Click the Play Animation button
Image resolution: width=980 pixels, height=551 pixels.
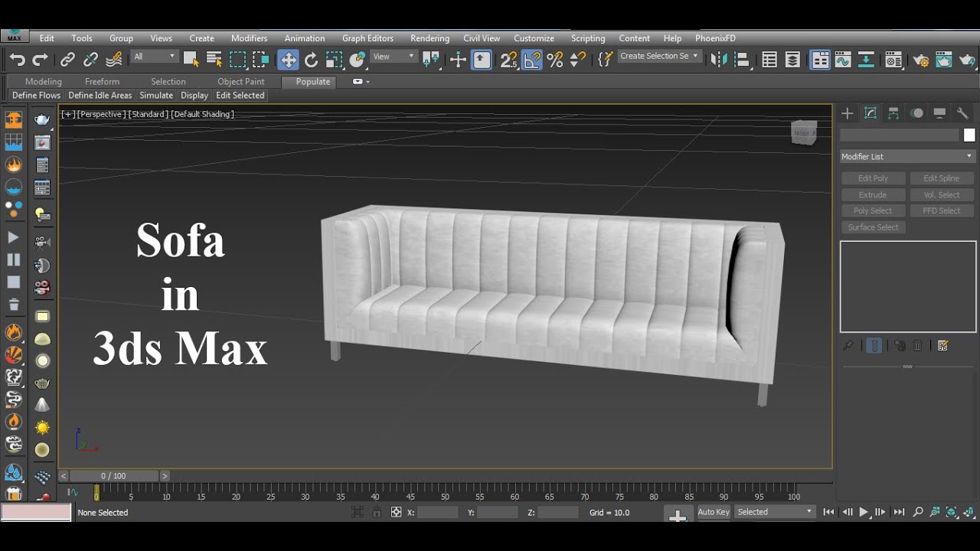864,512
